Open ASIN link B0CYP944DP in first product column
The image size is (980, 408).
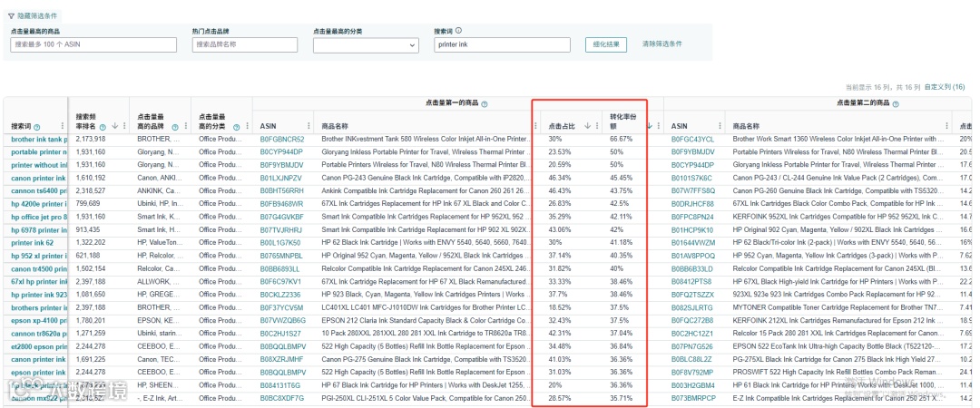coord(281,151)
